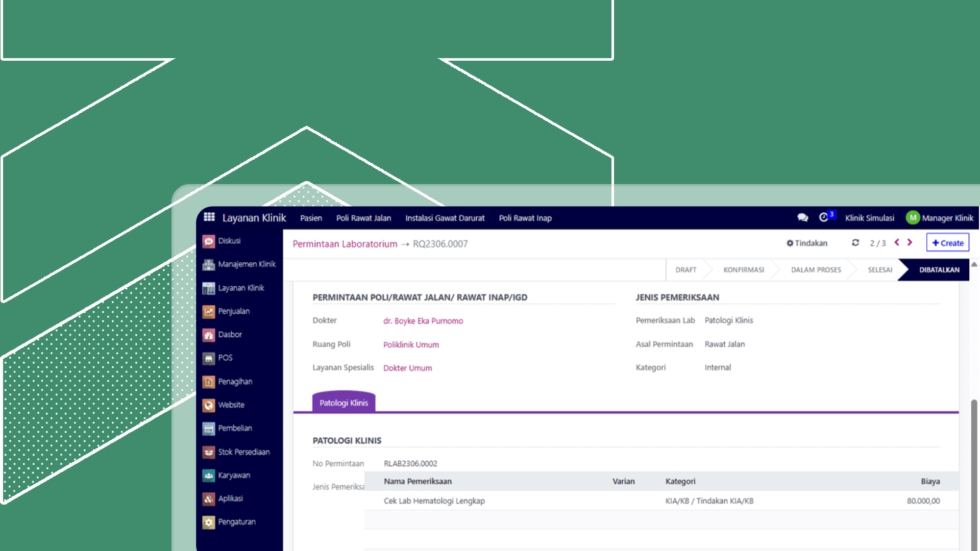Click the Create button

tap(948, 243)
